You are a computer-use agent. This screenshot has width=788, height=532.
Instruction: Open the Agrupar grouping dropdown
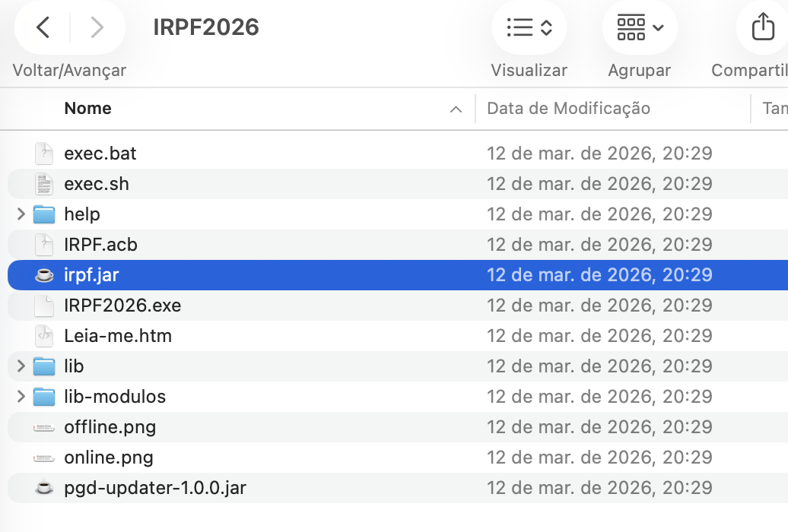click(640, 27)
